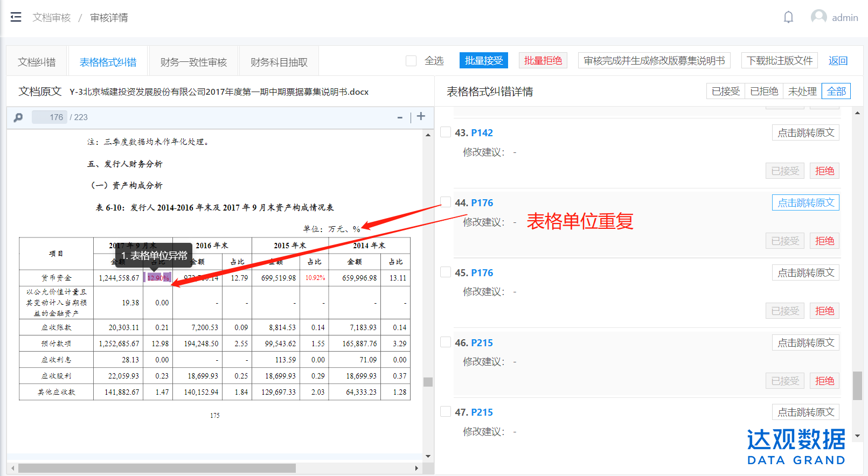868x476 pixels.
Task: Filter results by 未处理 status
Action: (802, 92)
